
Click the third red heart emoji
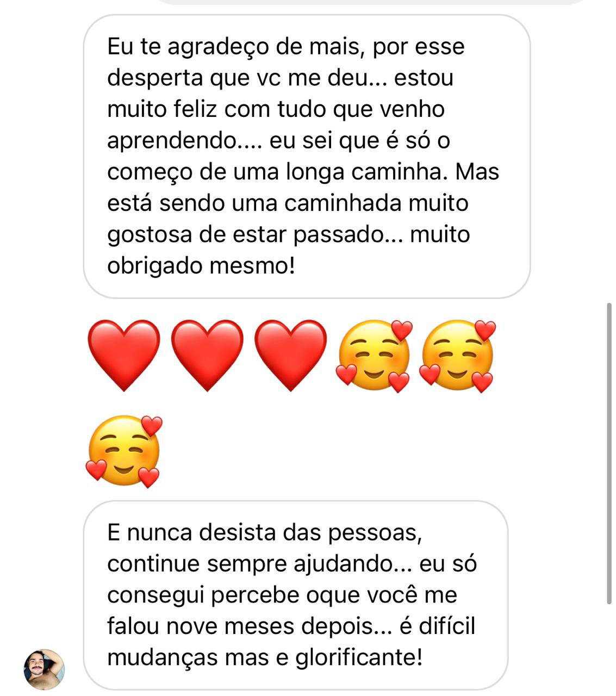[x=290, y=355]
